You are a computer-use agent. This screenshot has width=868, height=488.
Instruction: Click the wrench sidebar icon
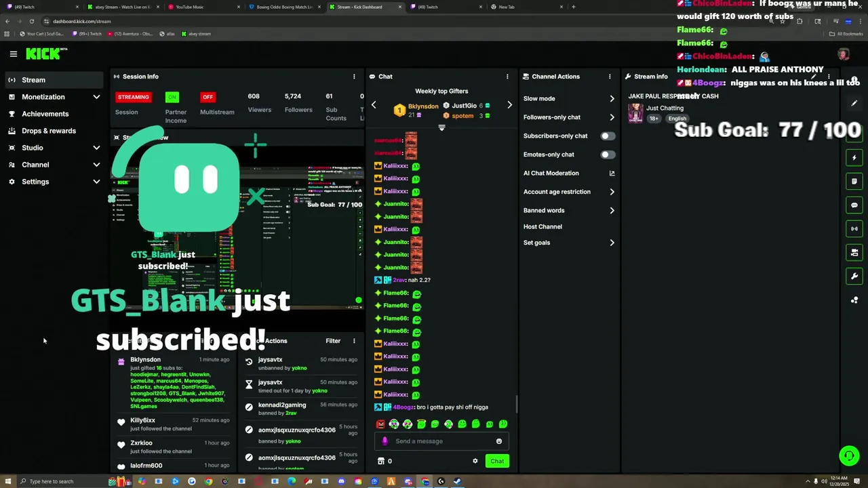854,276
